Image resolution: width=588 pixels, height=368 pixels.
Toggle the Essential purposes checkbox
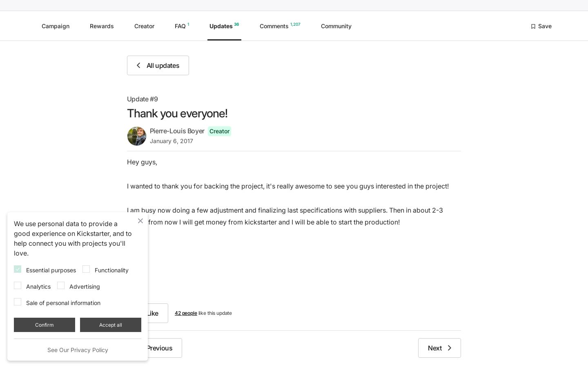(18, 269)
